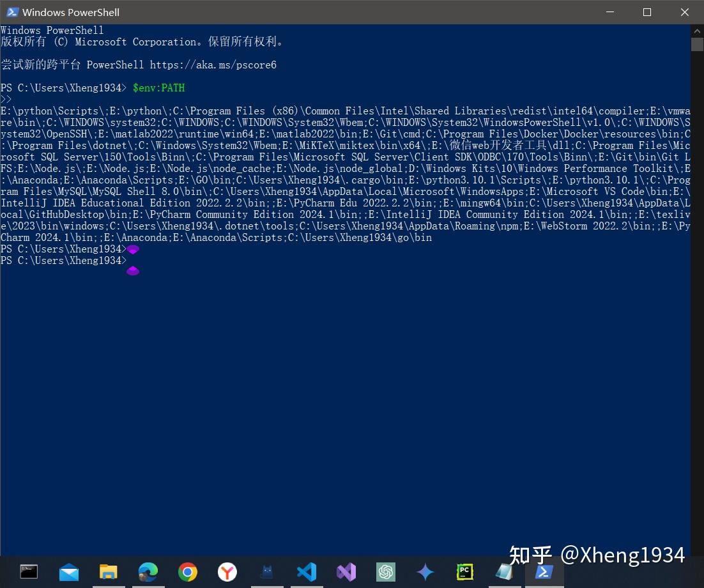Click the scrollbar on the right edge

pyautogui.click(x=696, y=44)
